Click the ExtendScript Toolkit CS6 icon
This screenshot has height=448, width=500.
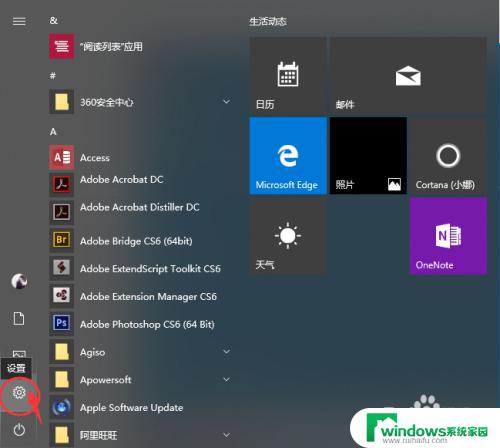[x=62, y=268]
